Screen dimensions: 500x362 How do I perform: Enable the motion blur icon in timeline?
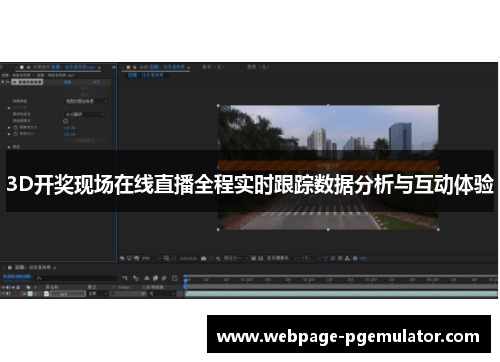point(164,278)
